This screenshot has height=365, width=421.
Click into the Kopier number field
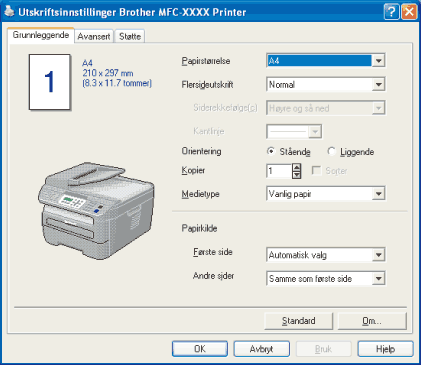pos(279,171)
